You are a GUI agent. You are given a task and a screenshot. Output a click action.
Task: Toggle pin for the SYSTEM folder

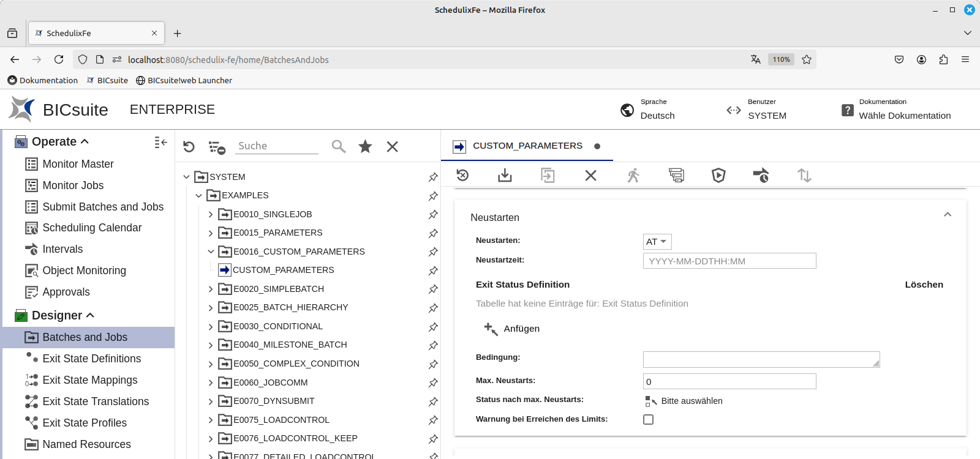pyautogui.click(x=433, y=177)
